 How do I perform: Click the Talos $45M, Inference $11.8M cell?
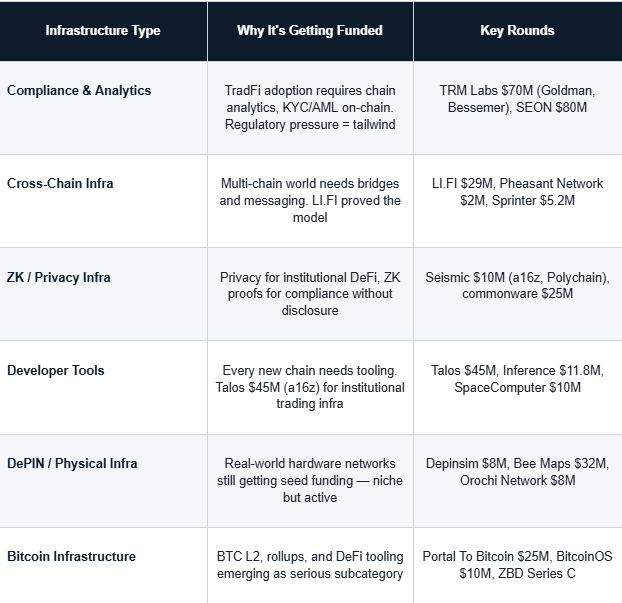click(x=517, y=378)
